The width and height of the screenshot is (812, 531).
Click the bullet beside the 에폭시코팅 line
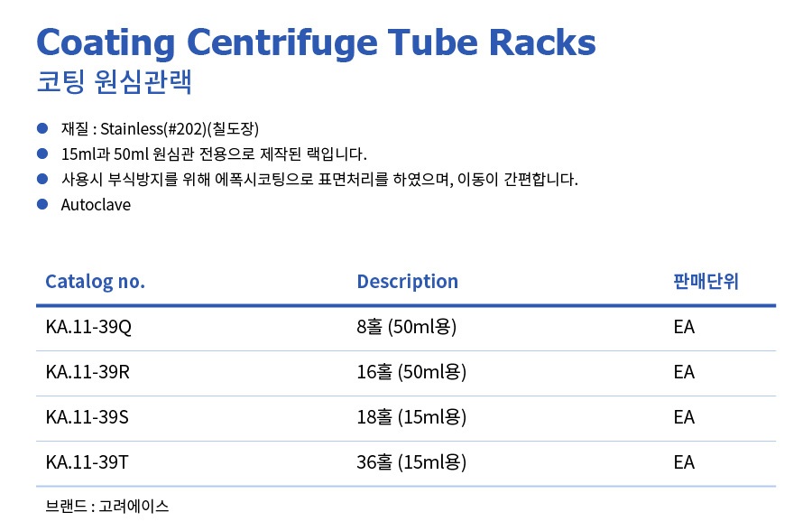coord(42,178)
